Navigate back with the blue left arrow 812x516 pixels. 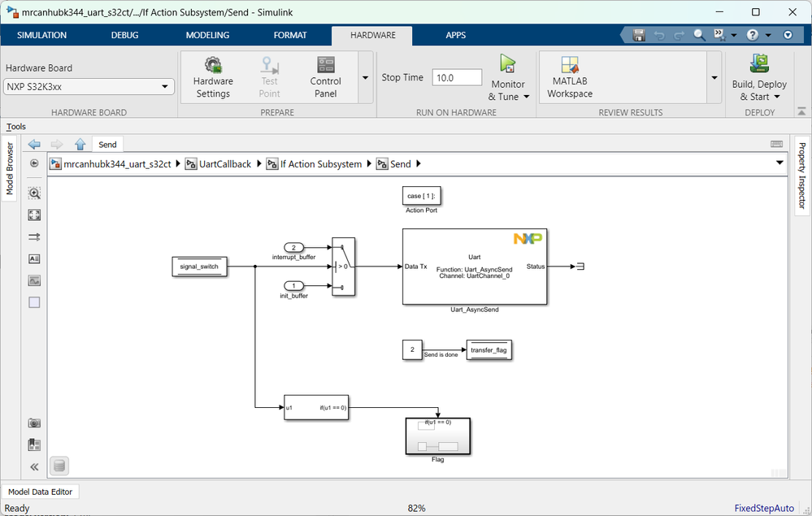pyautogui.click(x=35, y=145)
